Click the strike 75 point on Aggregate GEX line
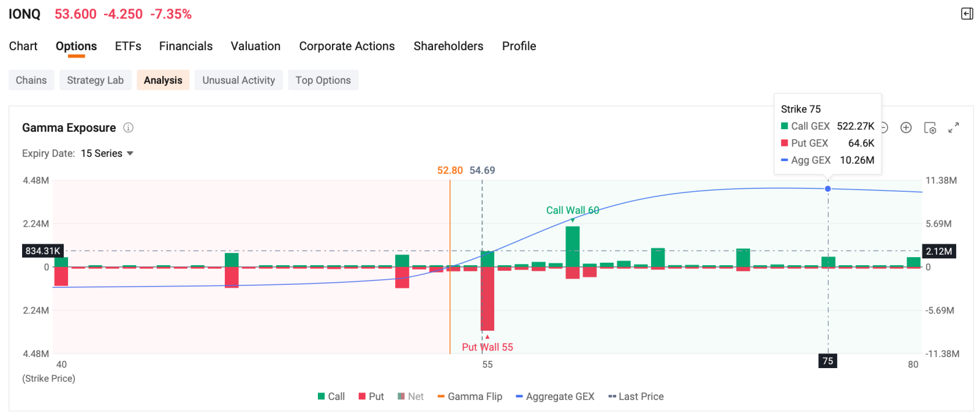The width and height of the screenshot is (980, 414). pyautogui.click(x=828, y=189)
